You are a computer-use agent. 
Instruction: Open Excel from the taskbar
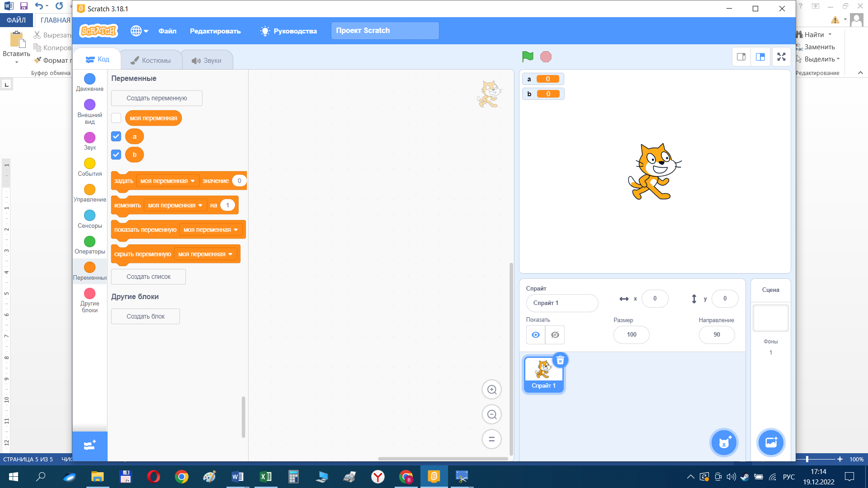[265, 477]
